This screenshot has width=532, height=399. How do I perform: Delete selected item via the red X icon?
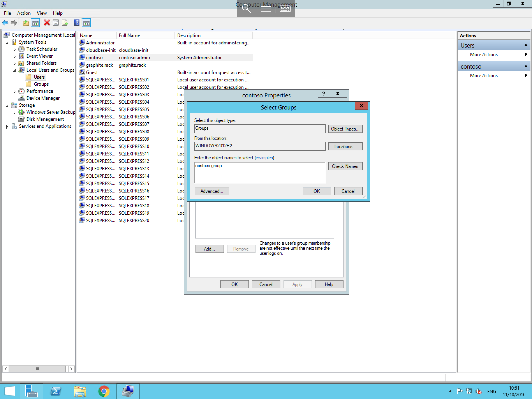pyautogui.click(x=47, y=23)
